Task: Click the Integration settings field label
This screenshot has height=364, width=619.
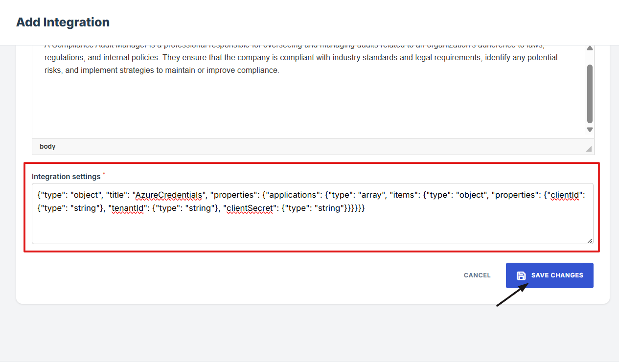Action: point(66,176)
